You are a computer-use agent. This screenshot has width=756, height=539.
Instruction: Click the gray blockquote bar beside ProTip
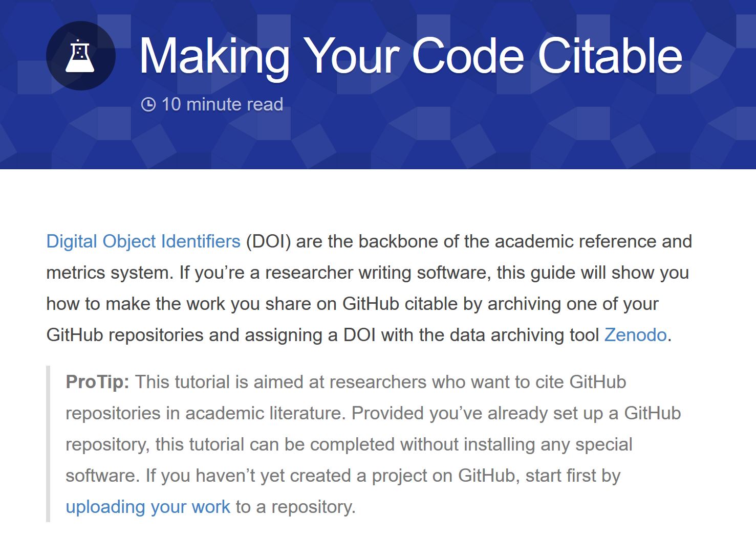tap(48, 443)
